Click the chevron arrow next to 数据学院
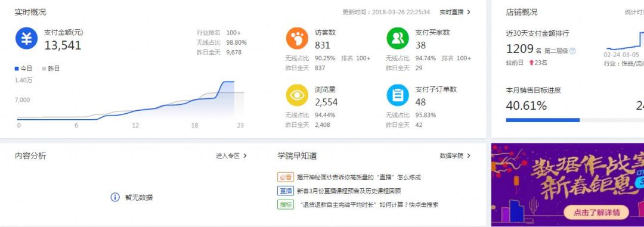The image size is (644, 227). [x=469, y=156]
